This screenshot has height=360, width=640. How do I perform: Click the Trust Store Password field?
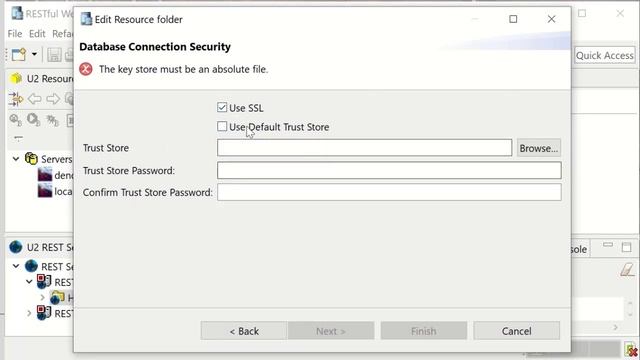point(389,170)
